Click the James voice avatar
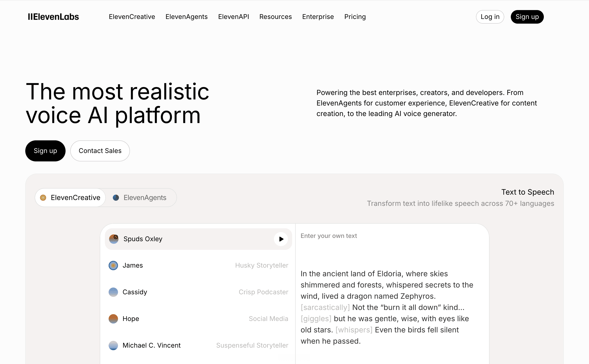589x364 pixels. click(113, 265)
